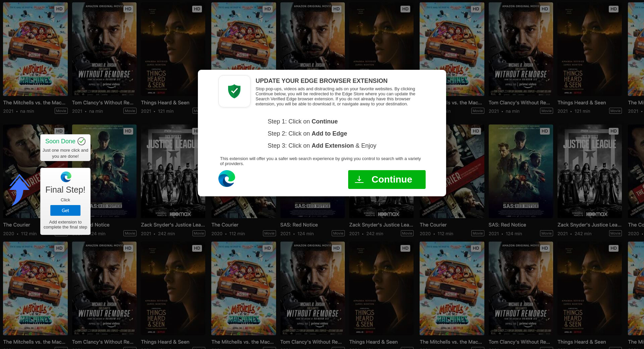Image resolution: width=644 pixels, height=349 pixels.
Task: Click HD badge on top-left Mitchells poster
Action: [x=59, y=9]
